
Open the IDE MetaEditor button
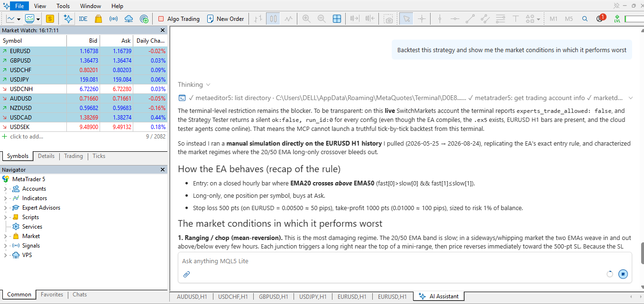pos(83,19)
